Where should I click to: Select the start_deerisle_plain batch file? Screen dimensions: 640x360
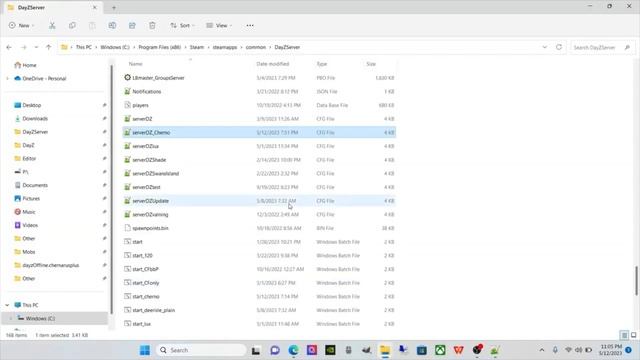click(259, 310)
